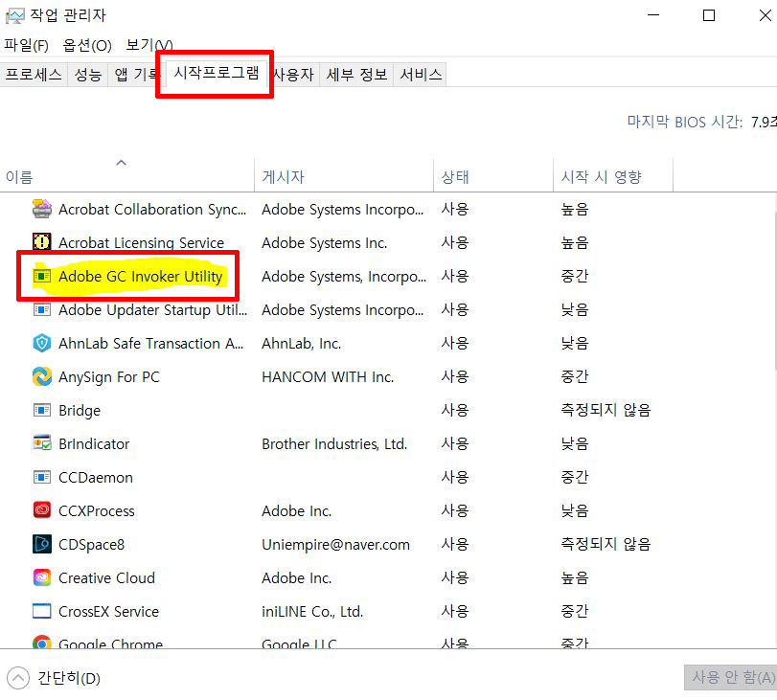Select the Acrobat Licensing Service row name

pos(141,242)
